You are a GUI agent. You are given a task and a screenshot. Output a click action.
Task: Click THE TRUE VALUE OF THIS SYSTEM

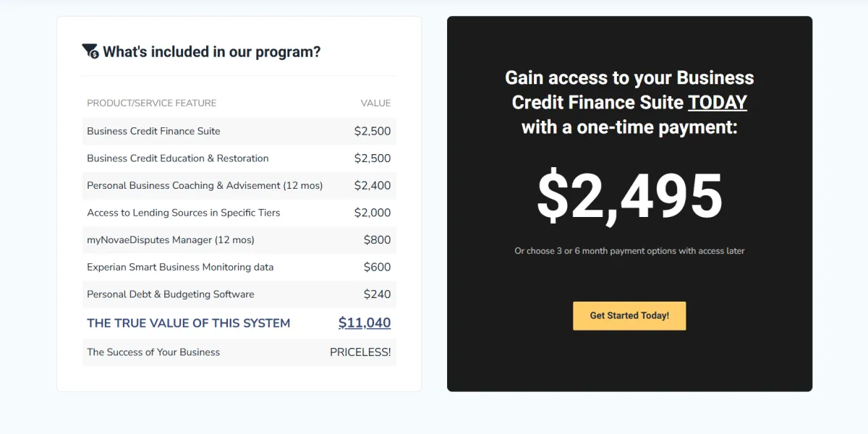click(x=188, y=323)
